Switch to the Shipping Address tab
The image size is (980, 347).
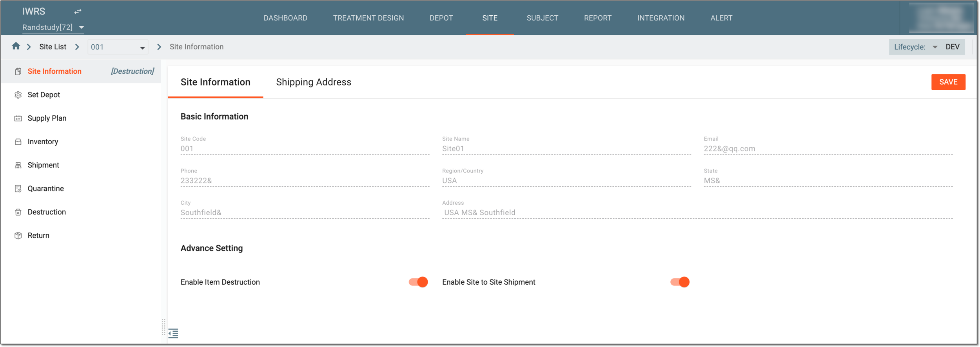pos(314,82)
